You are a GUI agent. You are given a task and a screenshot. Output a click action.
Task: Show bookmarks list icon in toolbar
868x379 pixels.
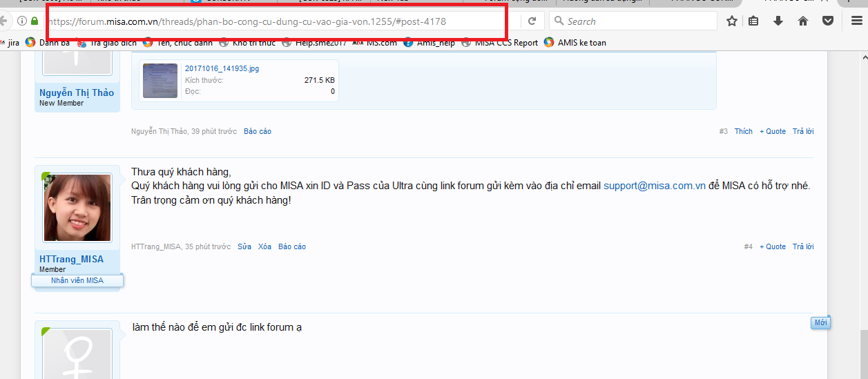click(x=754, y=21)
